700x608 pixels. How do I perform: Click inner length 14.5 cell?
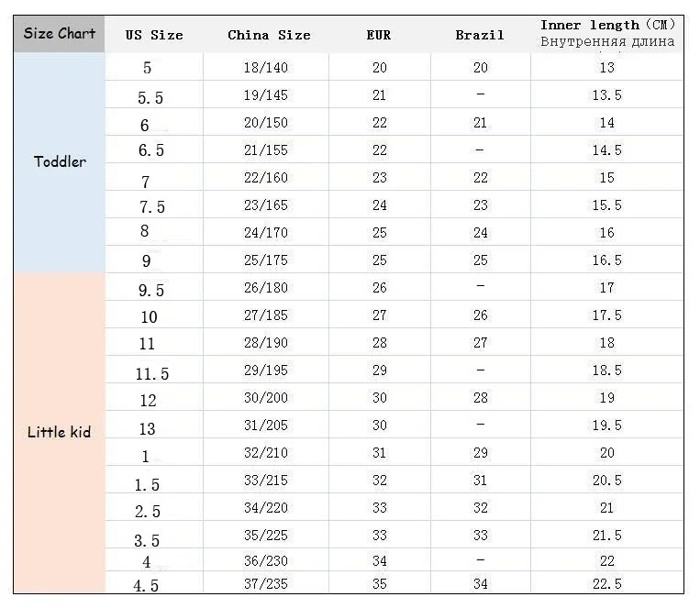(607, 150)
